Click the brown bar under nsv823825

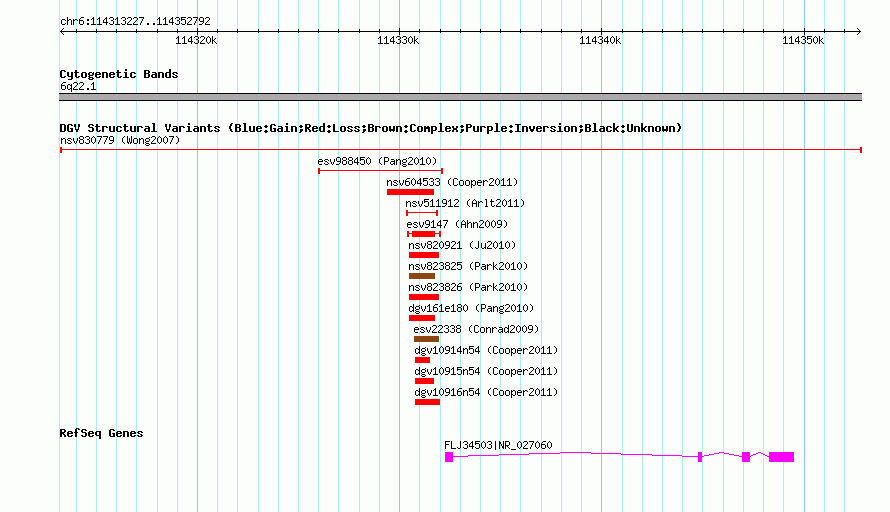[x=422, y=276]
